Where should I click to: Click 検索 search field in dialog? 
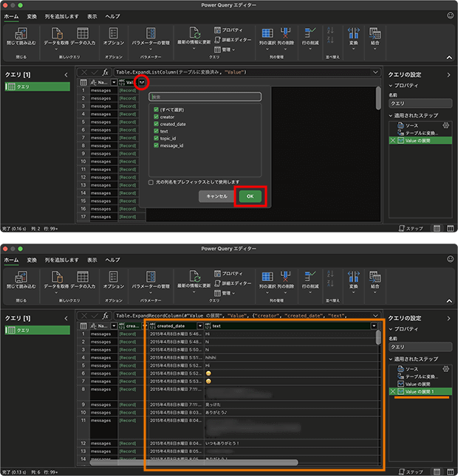click(x=205, y=97)
